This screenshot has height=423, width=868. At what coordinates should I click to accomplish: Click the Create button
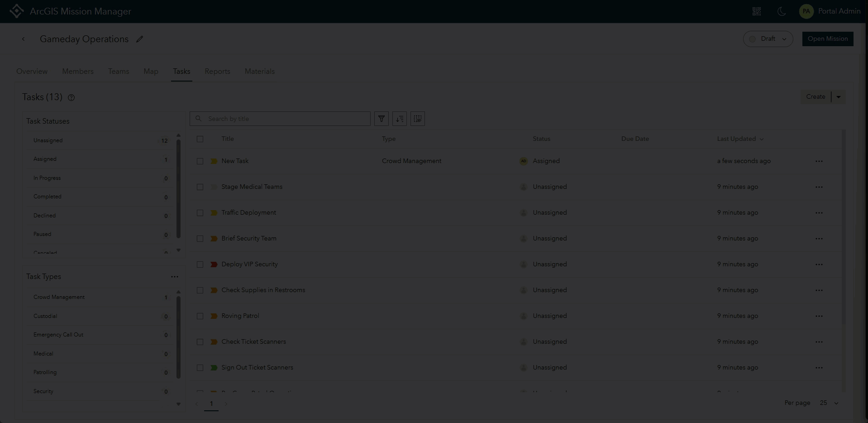[815, 96]
